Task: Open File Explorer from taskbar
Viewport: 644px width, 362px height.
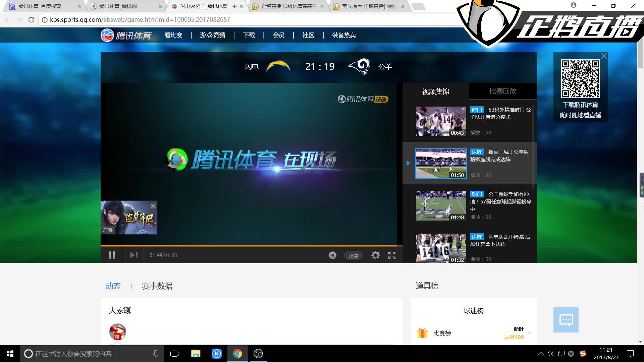Action: (196, 354)
